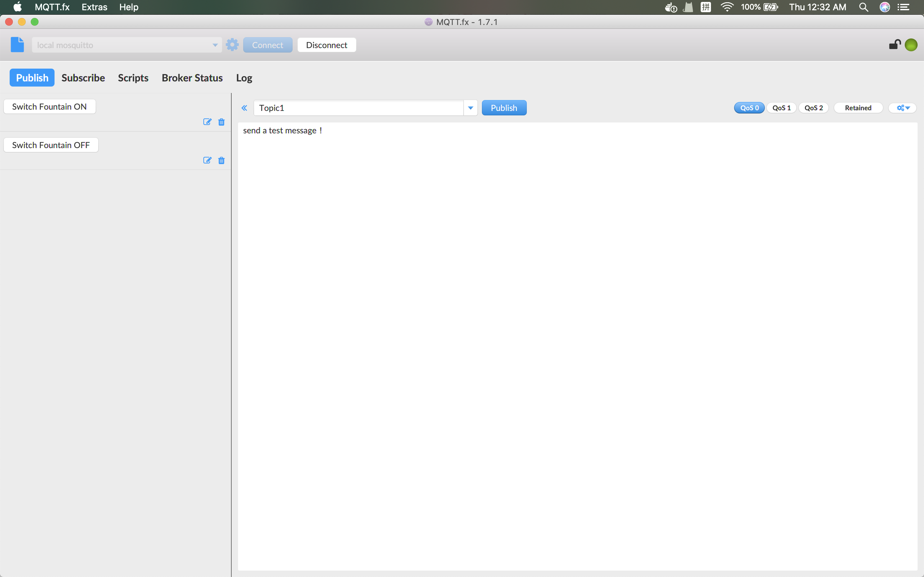Toggle QoS 1 delivery guarantee
The height and width of the screenshot is (577, 924).
coord(781,107)
